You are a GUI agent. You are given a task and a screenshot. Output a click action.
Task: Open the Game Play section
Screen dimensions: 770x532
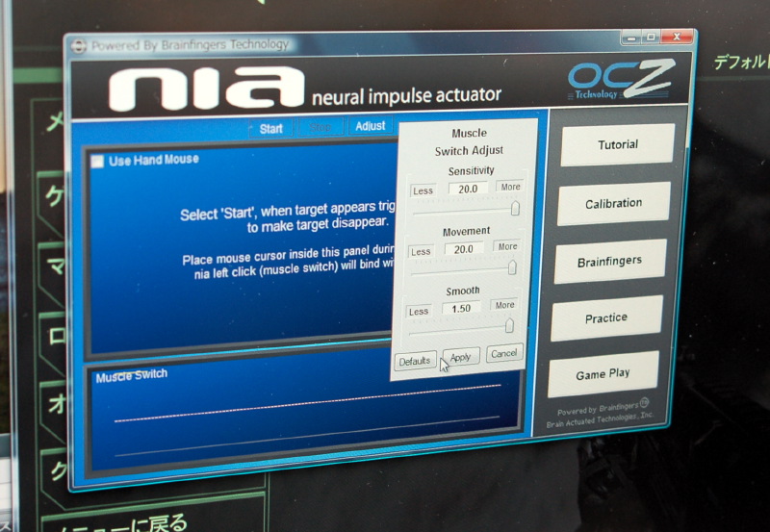pyautogui.click(x=603, y=374)
